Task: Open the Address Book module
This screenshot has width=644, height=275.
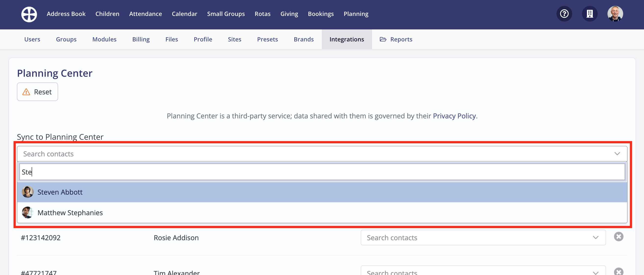Action: (x=66, y=14)
